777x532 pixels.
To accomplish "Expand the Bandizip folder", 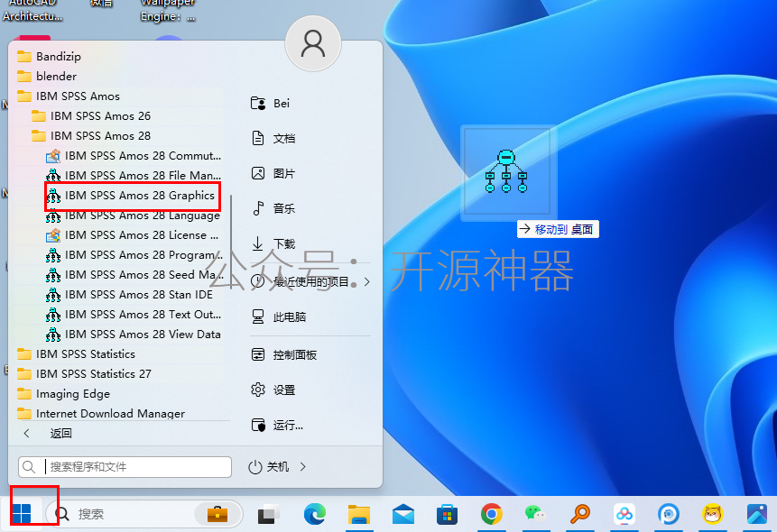I will coord(49,57).
